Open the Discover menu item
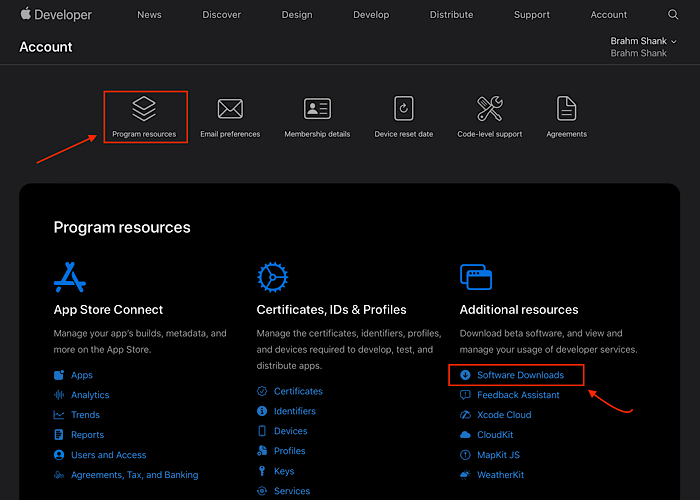Viewport: 700px width, 500px height. pos(221,15)
